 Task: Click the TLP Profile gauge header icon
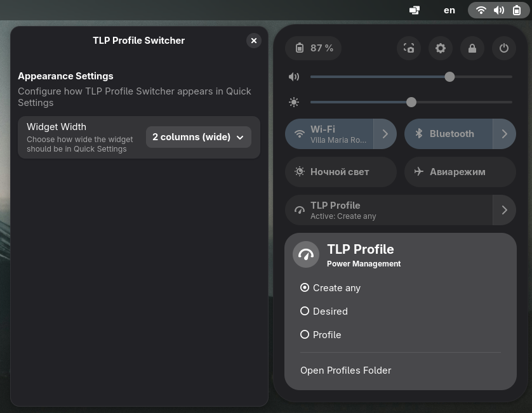click(306, 254)
